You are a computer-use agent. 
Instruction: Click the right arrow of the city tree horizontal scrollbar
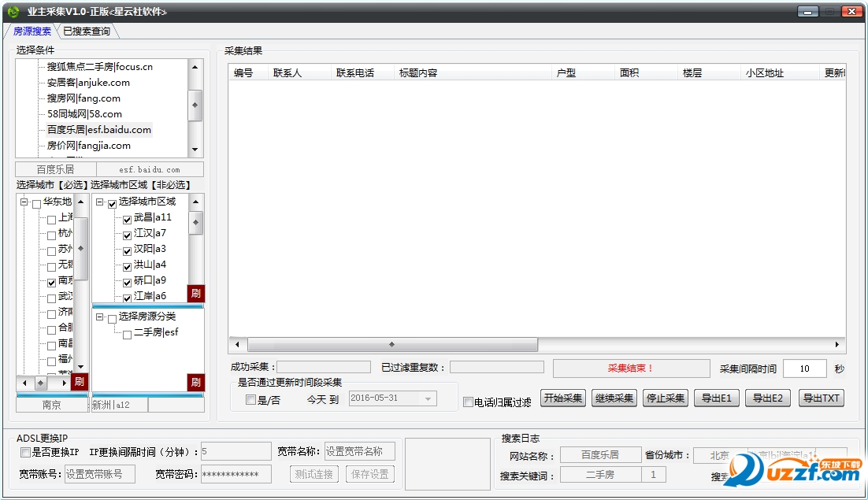click(65, 383)
